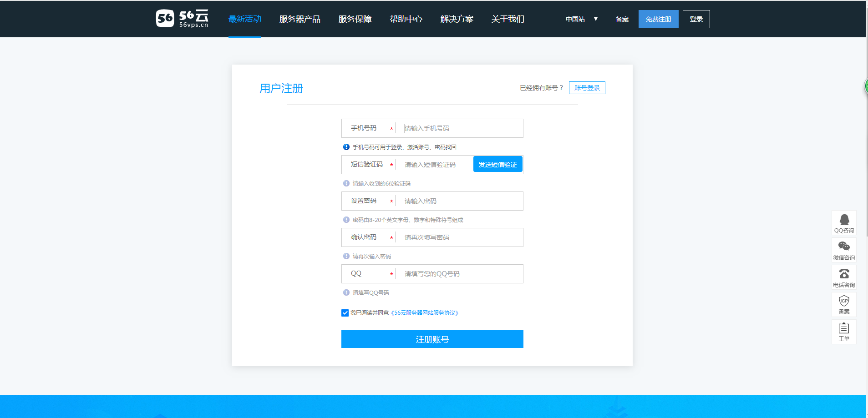868x418 pixels.
Task: Open the ICP 备案 shield icon
Action: click(844, 304)
